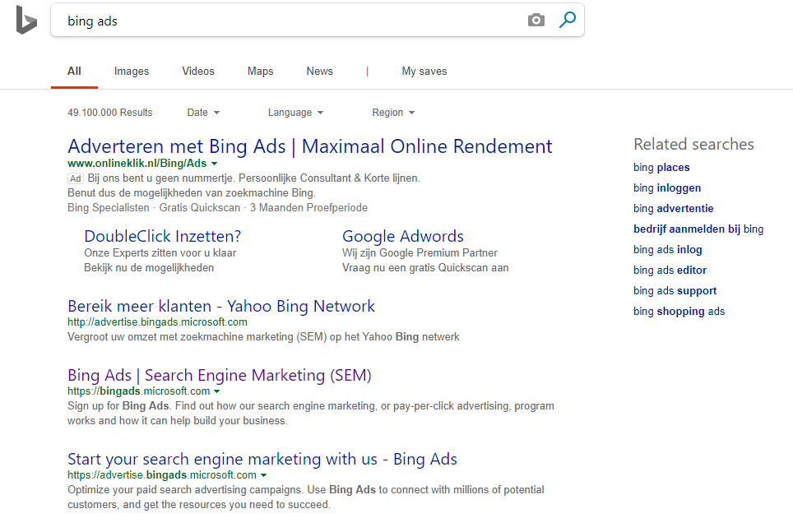The image size is (793, 532).
Task: Click 'Optimize your paid search advertising campaigns' snippet
Action: pos(305,497)
